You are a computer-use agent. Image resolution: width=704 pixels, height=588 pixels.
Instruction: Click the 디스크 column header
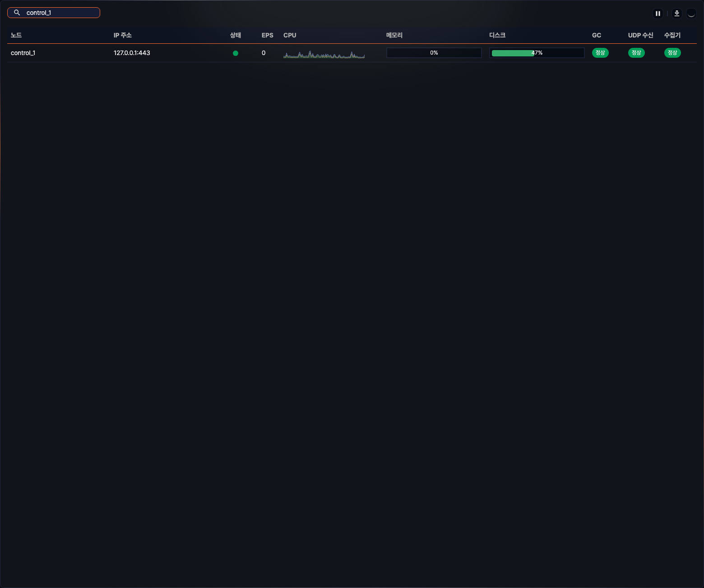tap(497, 35)
